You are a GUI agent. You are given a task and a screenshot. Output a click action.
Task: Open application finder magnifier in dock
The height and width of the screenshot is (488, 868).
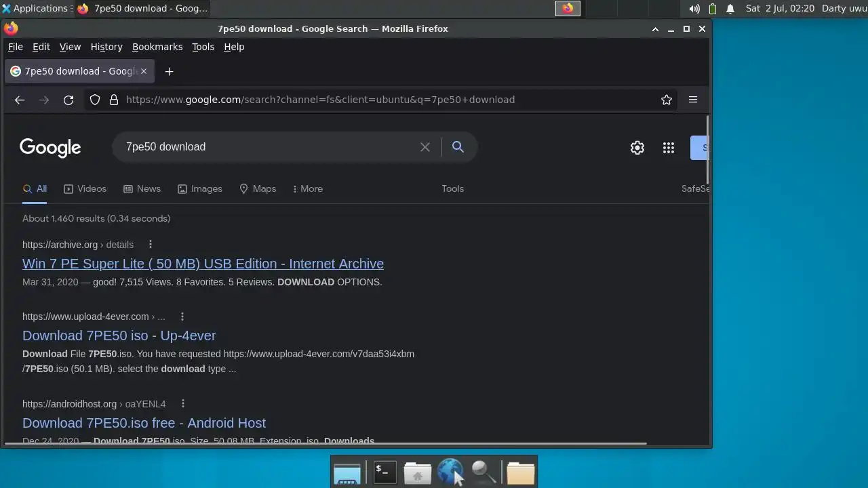pos(484,472)
